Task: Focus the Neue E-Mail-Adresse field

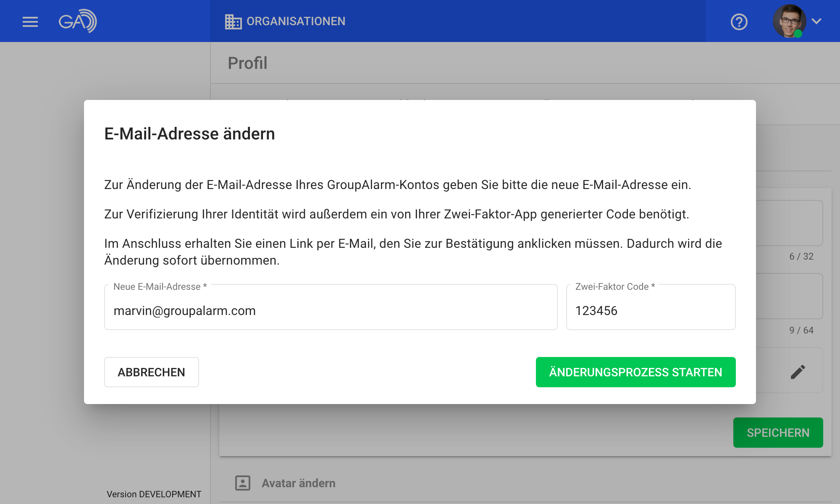Action: [331, 310]
